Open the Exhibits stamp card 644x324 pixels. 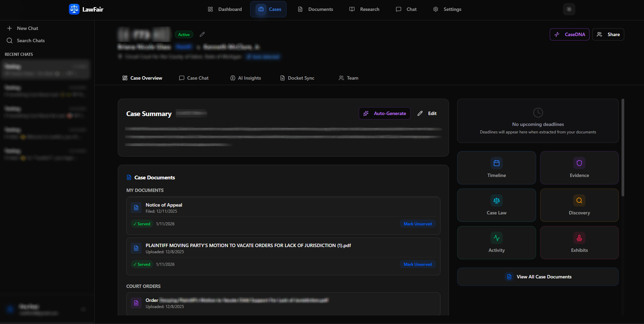(579, 243)
